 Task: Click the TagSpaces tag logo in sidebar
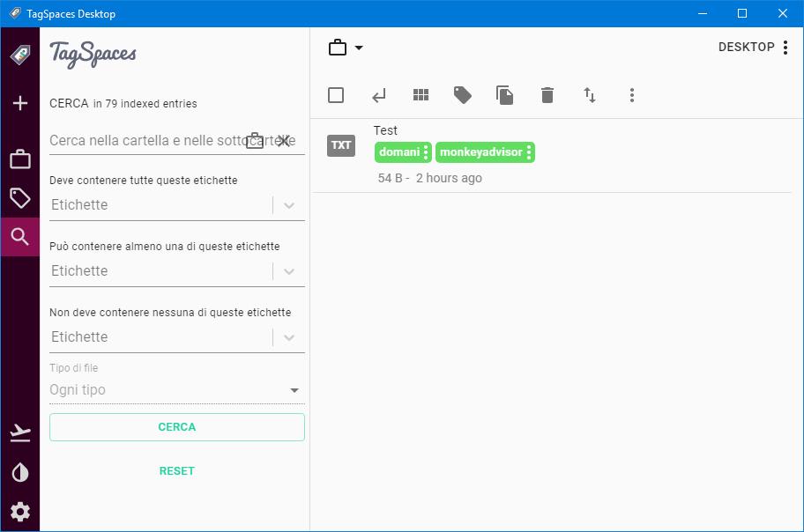pos(20,54)
